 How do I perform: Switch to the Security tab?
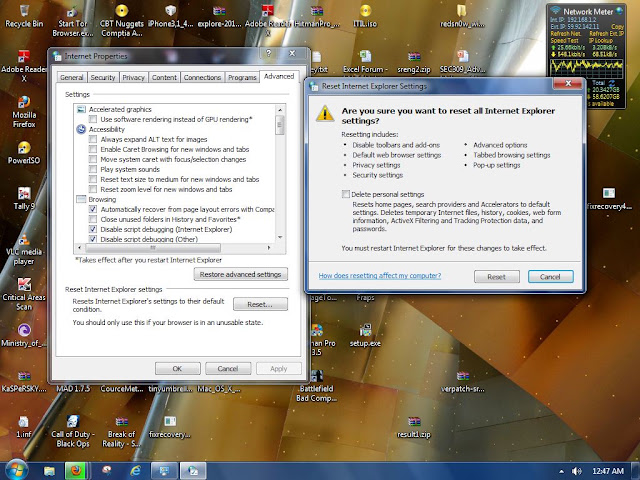point(102,77)
